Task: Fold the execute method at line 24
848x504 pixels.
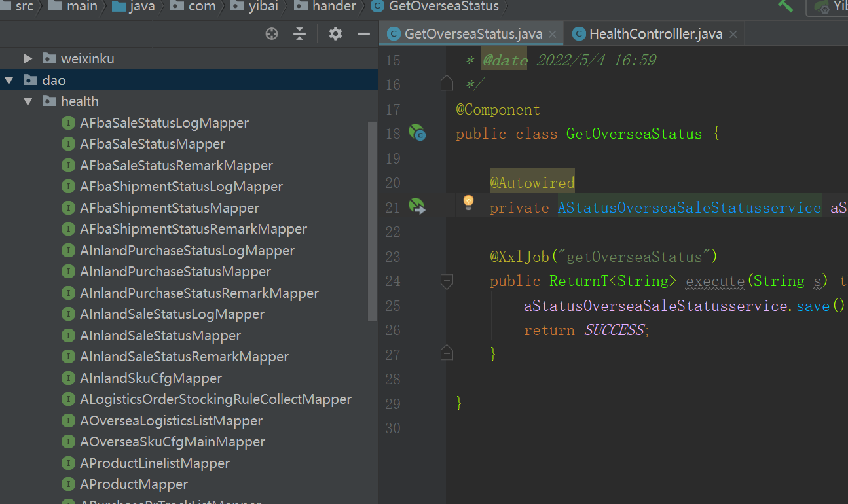Action: tap(447, 281)
